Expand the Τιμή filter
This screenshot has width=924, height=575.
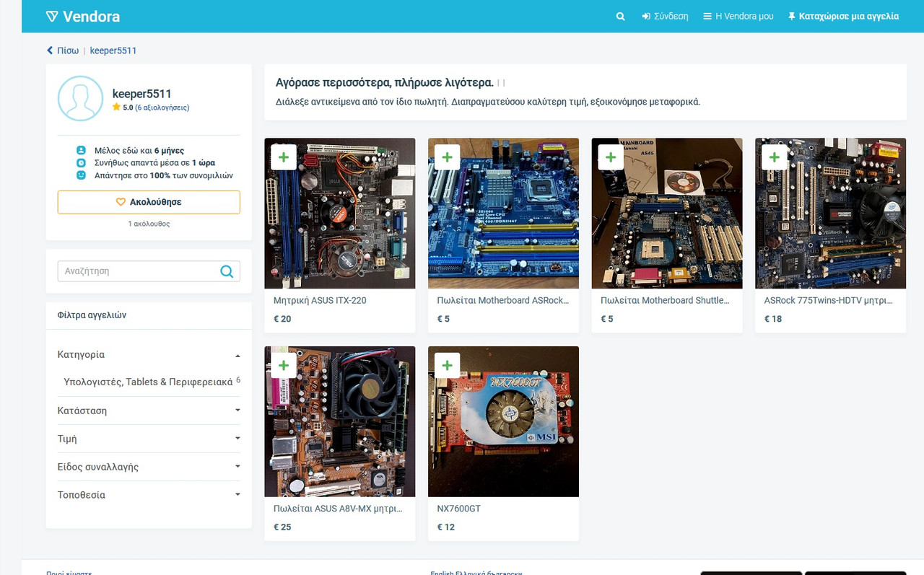[x=149, y=439]
